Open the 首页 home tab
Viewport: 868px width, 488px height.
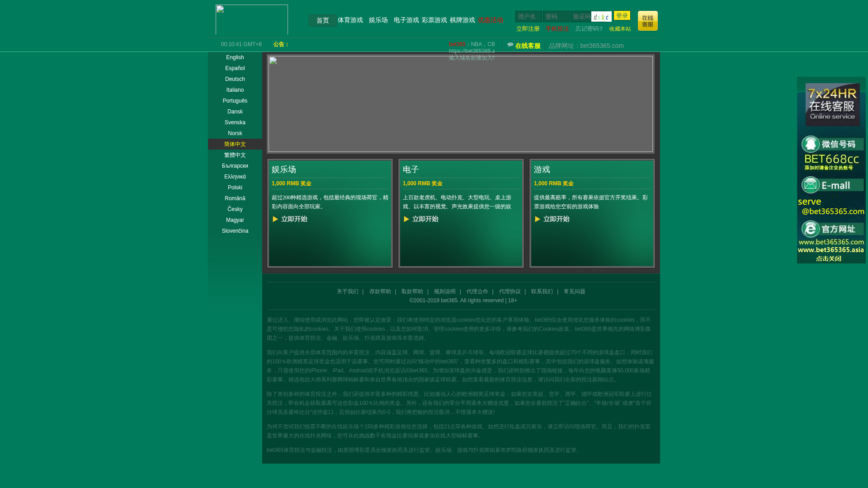tap(322, 20)
